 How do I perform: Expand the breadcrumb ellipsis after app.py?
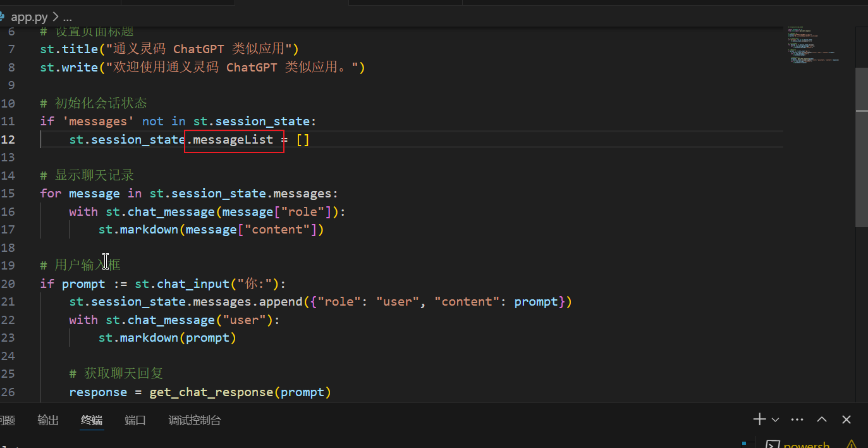click(68, 17)
